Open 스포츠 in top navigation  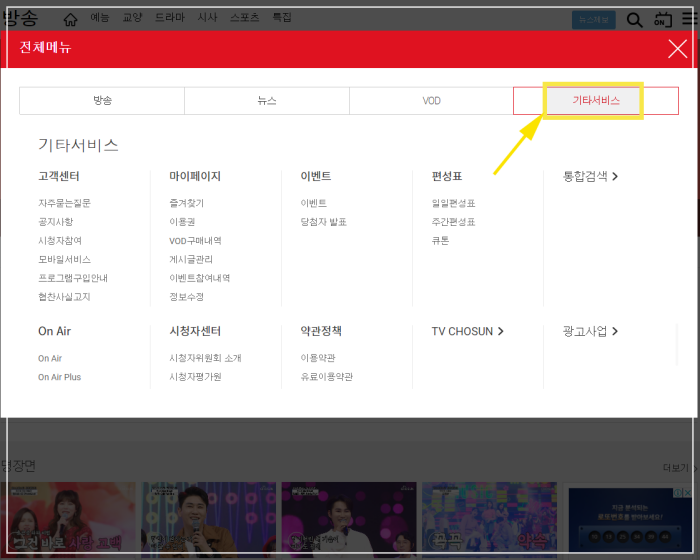coord(245,17)
